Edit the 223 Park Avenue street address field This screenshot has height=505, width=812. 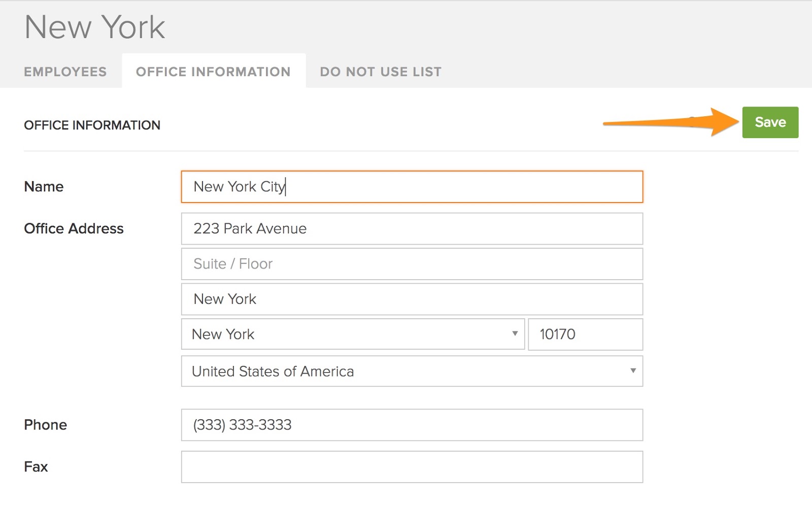[x=411, y=229]
